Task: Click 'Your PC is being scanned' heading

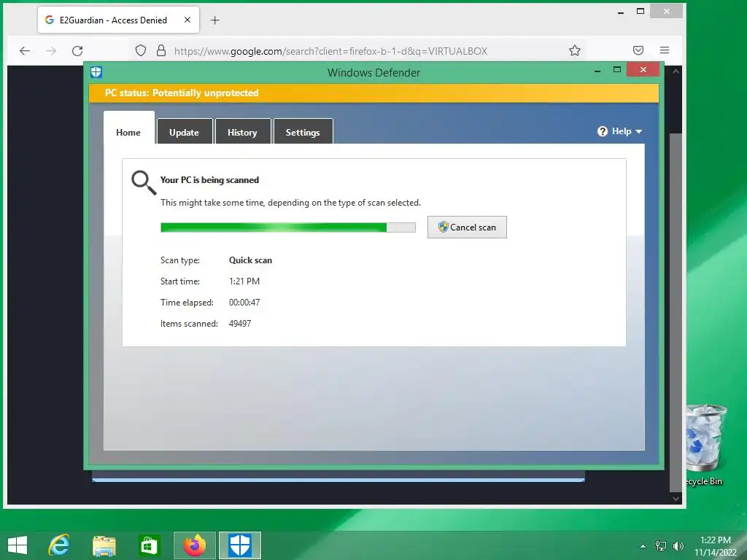Action: click(209, 180)
